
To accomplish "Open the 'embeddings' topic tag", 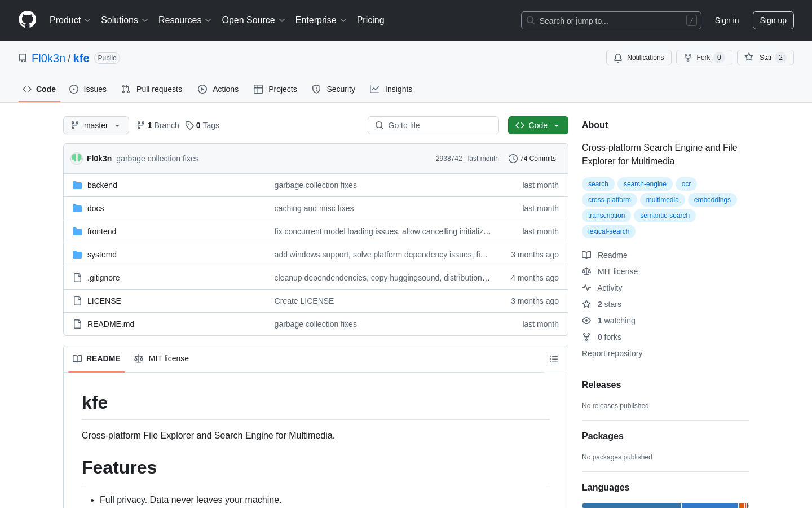I will pyautogui.click(x=712, y=200).
